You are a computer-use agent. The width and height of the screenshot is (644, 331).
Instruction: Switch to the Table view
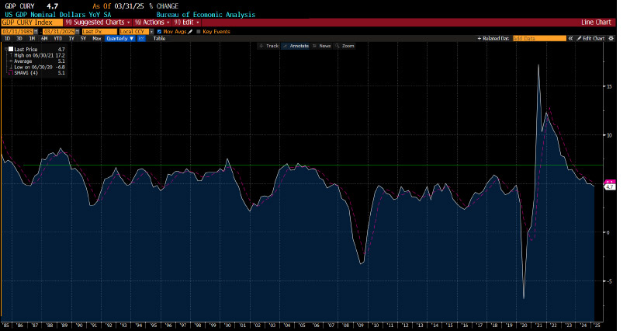[159, 38]
